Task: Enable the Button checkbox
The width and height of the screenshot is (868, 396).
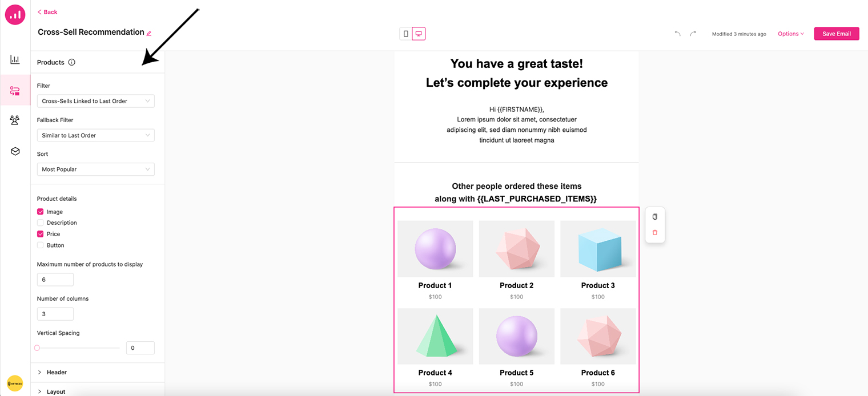Action: pyautogui.click(x=41, y=245)
